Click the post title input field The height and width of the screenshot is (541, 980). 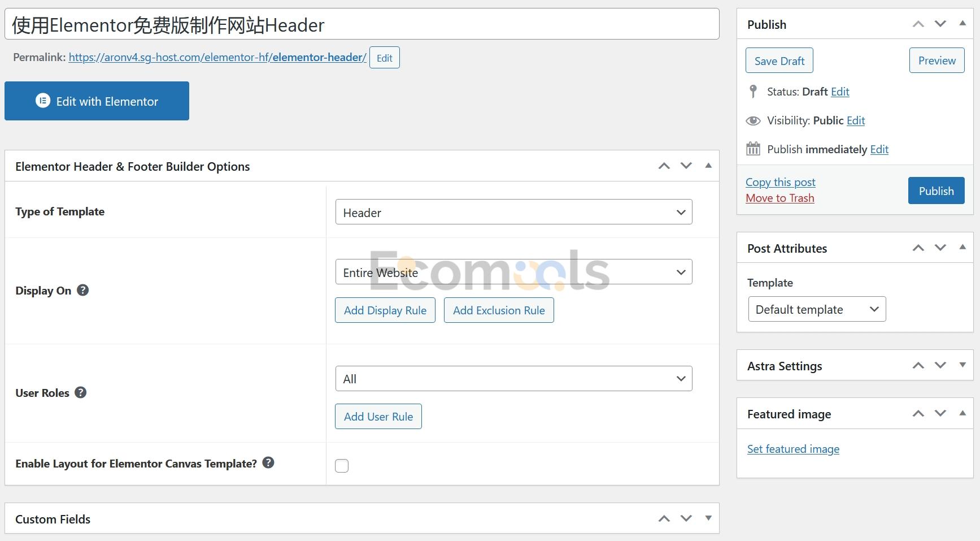361,24
